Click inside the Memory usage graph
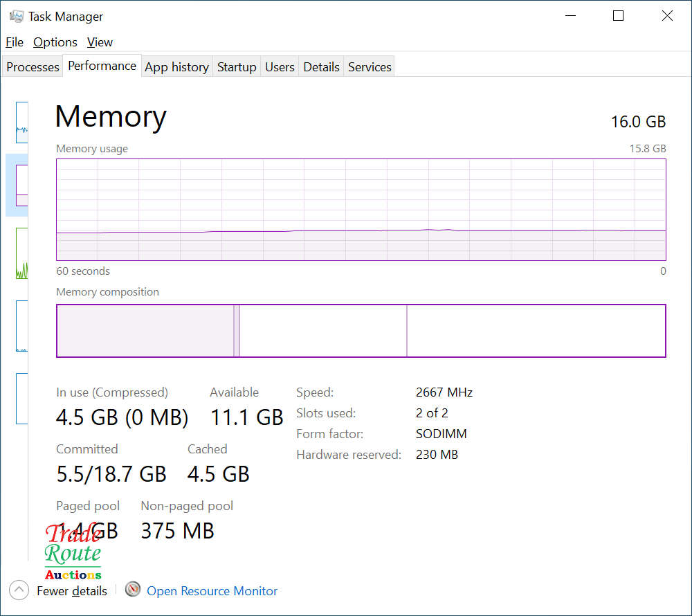The height and width of the screenshot is (616, 692). (361, 209)
